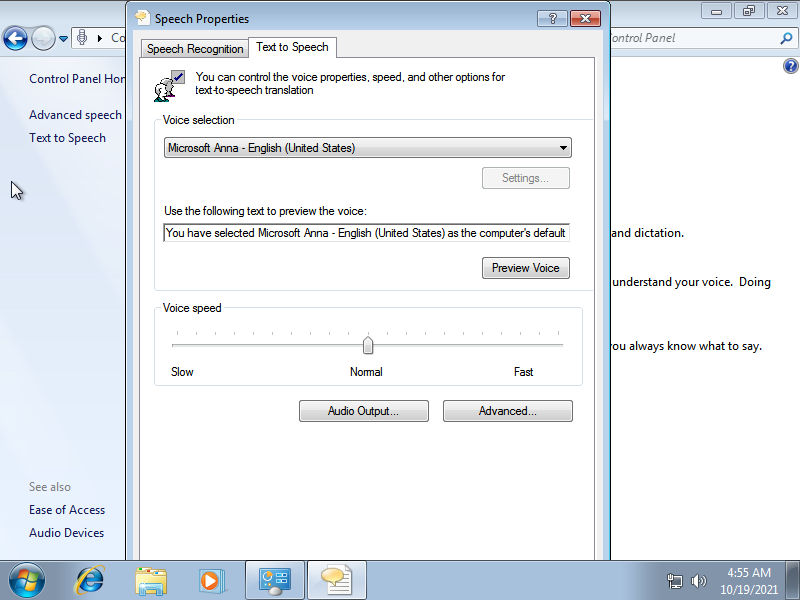Click inside the voice preview text field
800x600 pixels.
[366, 233]
